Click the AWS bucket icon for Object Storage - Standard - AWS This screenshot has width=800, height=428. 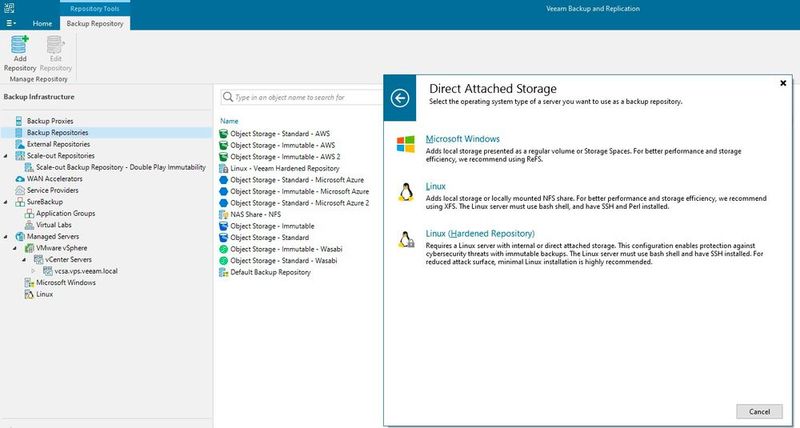223,134
